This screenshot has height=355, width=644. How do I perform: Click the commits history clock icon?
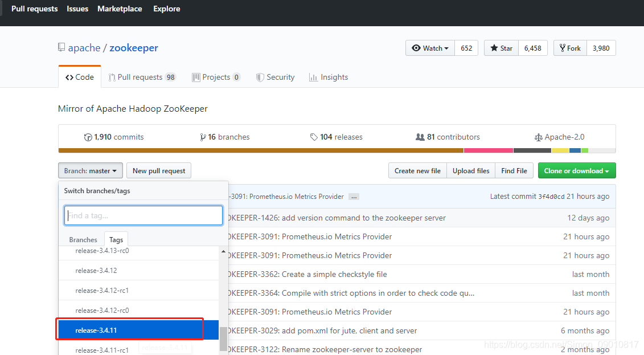tap(88, 137)
